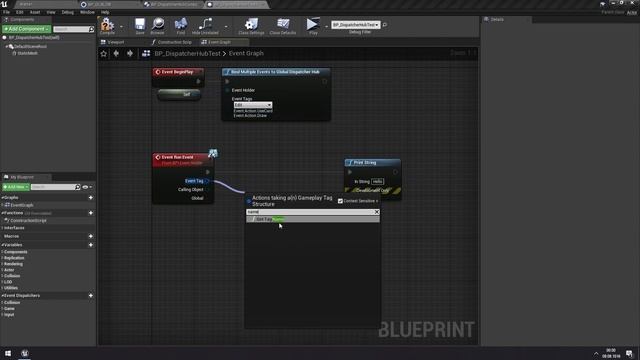This screenshot has width=640, height=360.
Task: Open Class Defaults from the toolbar
Action: coord(283,24)
